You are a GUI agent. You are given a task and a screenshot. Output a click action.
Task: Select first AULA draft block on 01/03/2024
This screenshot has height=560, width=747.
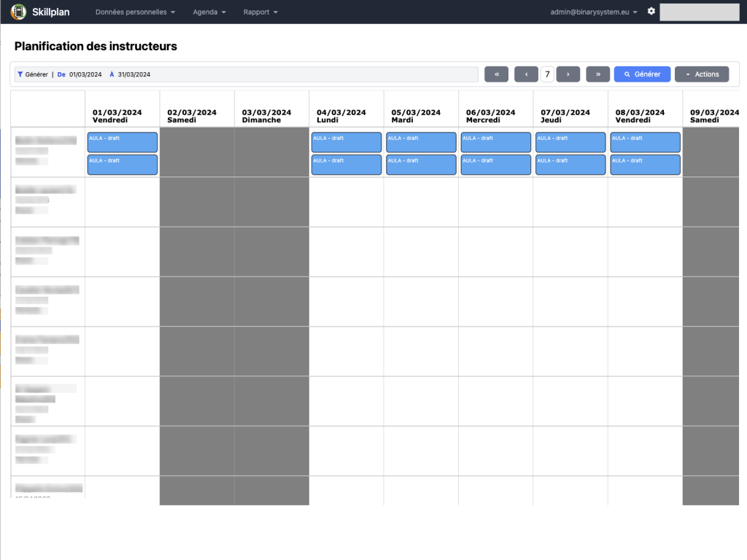pyautogui.click(x=122, y=142)
